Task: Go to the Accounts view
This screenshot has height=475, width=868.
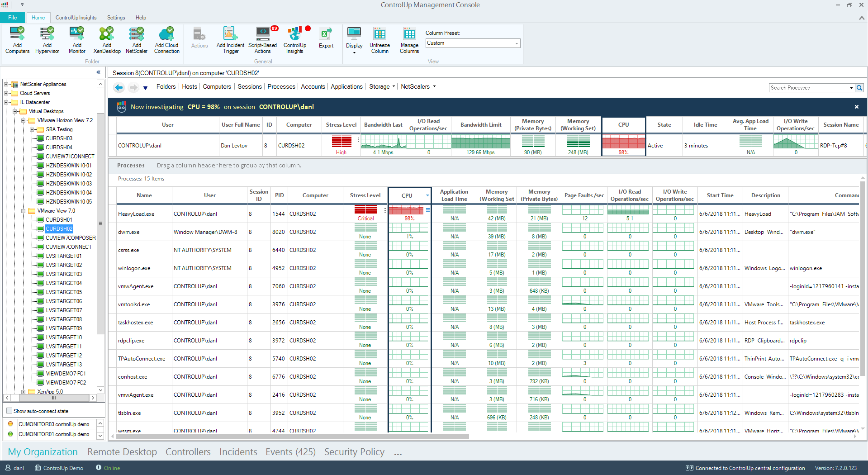Action: click(x=313, y=86)
